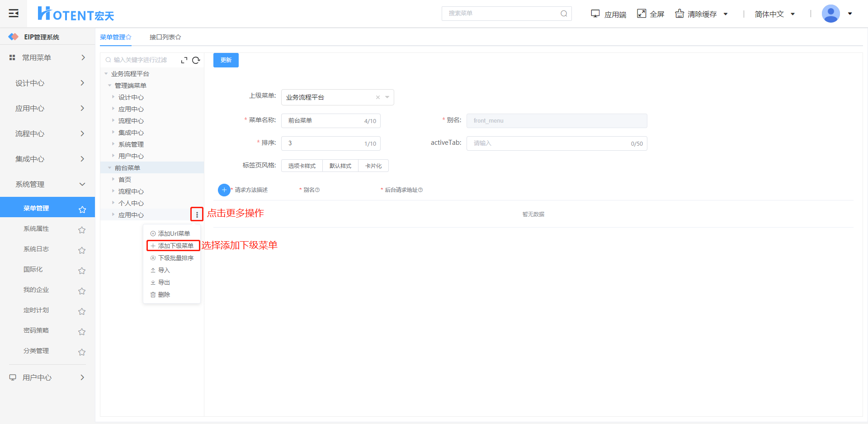Click the expand-all icon beside tree filter
This screenshot has width=868, height=424.
(x=184, y=60)
